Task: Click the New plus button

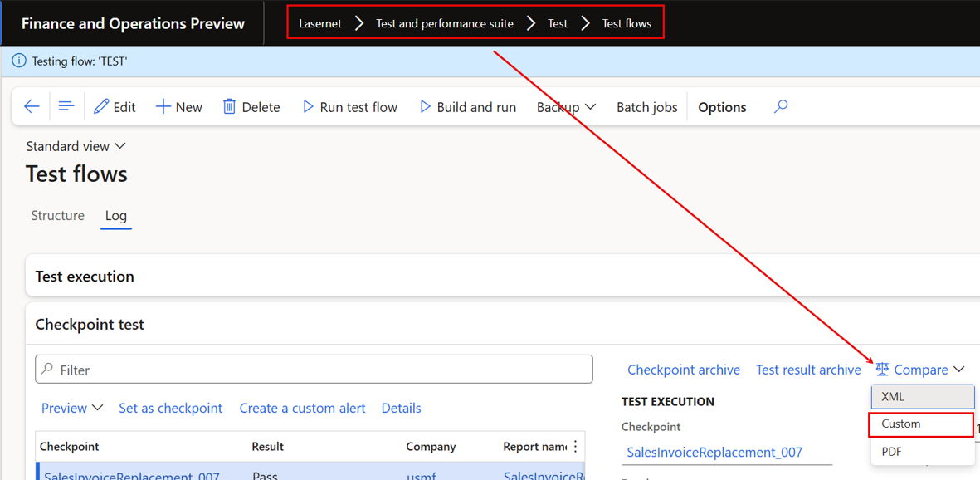Action: (178, 107)
